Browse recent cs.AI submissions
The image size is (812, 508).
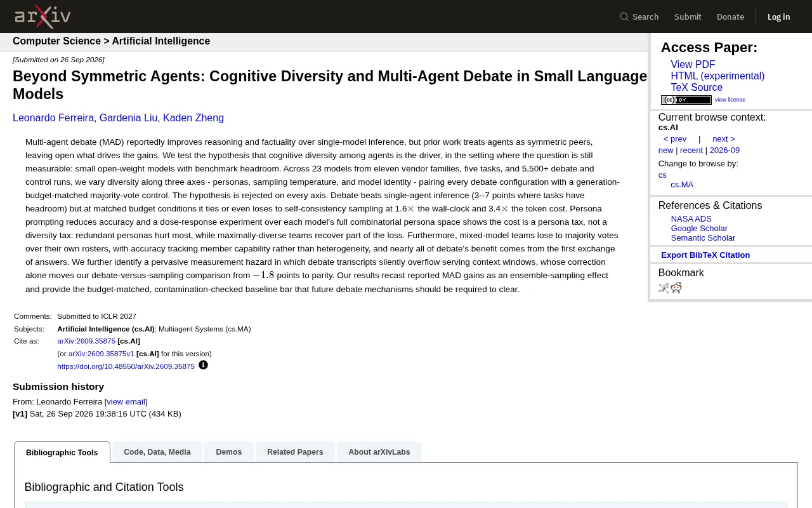691,150
